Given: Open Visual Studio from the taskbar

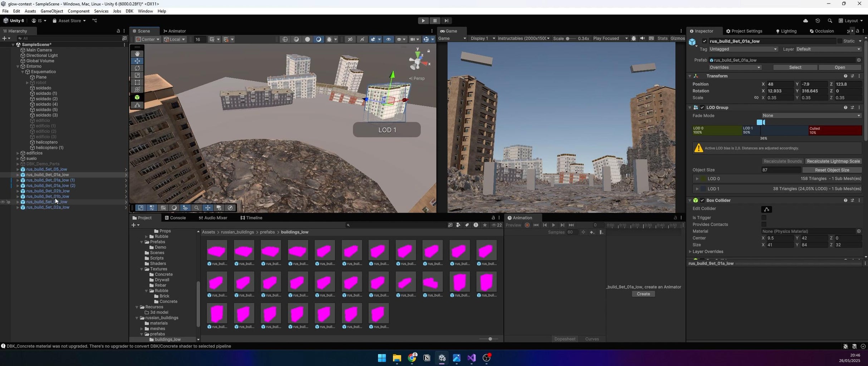Looking at the screenshot, I should tap(472, 358).
